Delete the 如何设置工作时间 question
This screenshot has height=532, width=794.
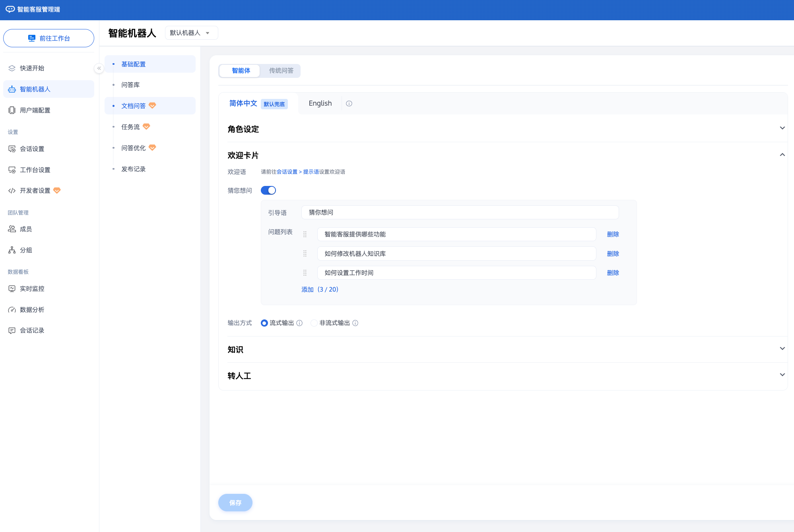pos(613,273)
